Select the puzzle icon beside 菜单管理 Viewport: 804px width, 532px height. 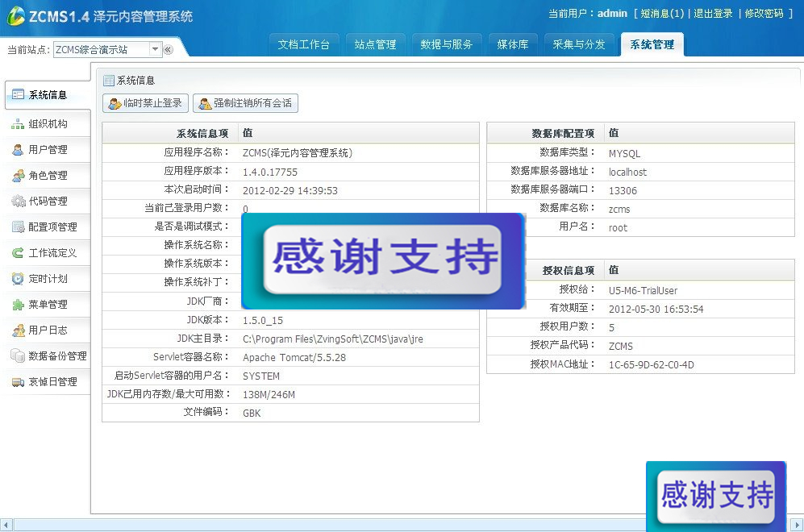(18, 305)
